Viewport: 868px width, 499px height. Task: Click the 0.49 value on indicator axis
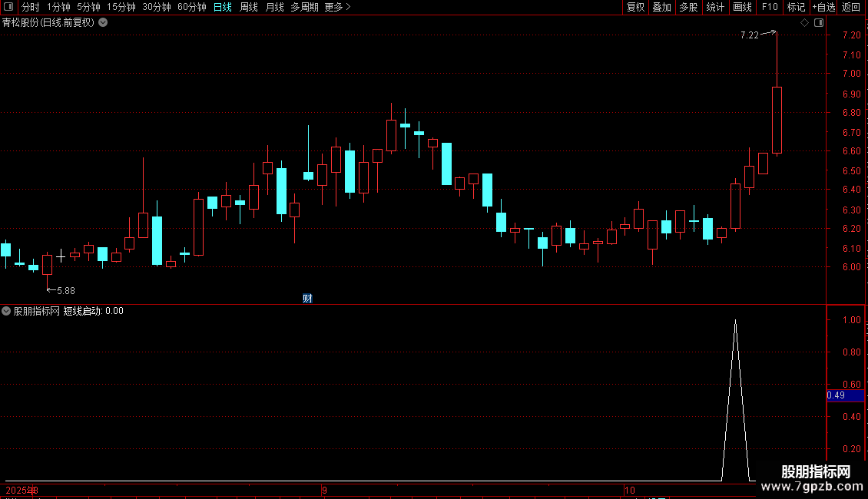(x=836, y=395)
